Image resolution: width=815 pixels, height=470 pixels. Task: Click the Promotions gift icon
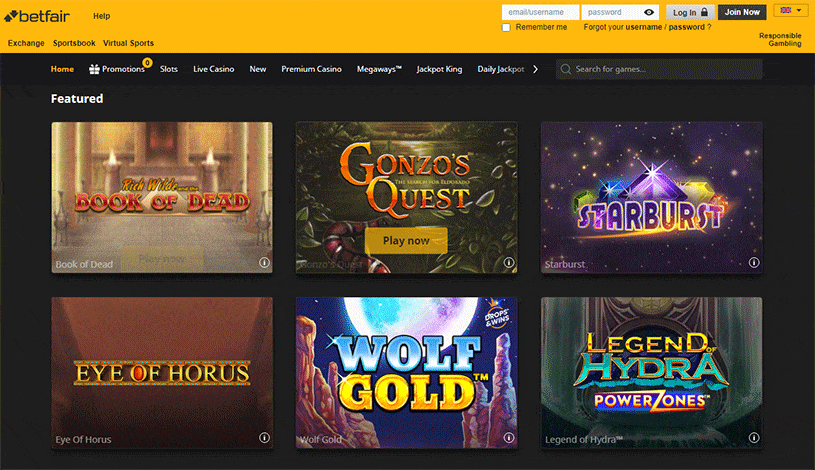click(x=94, y=69)
